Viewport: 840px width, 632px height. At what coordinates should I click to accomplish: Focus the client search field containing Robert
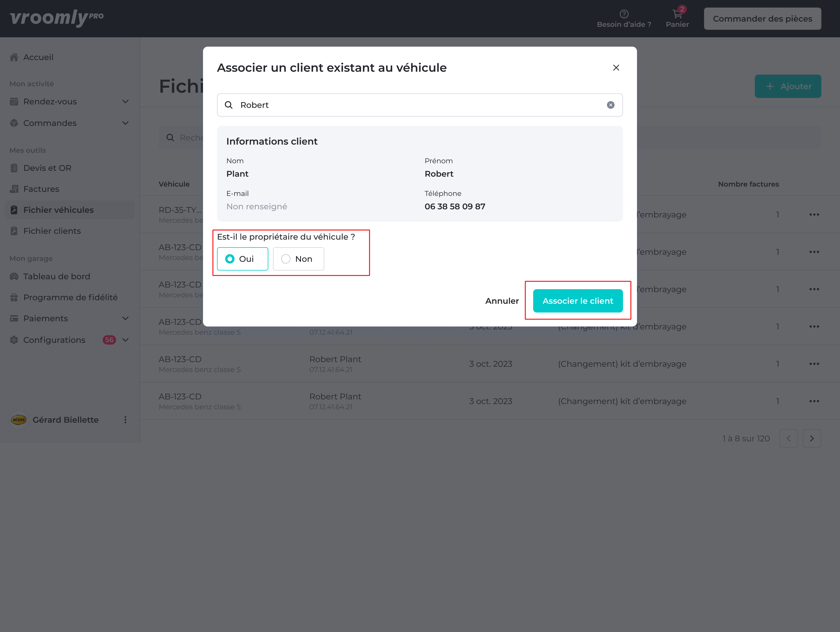point(418,105)
